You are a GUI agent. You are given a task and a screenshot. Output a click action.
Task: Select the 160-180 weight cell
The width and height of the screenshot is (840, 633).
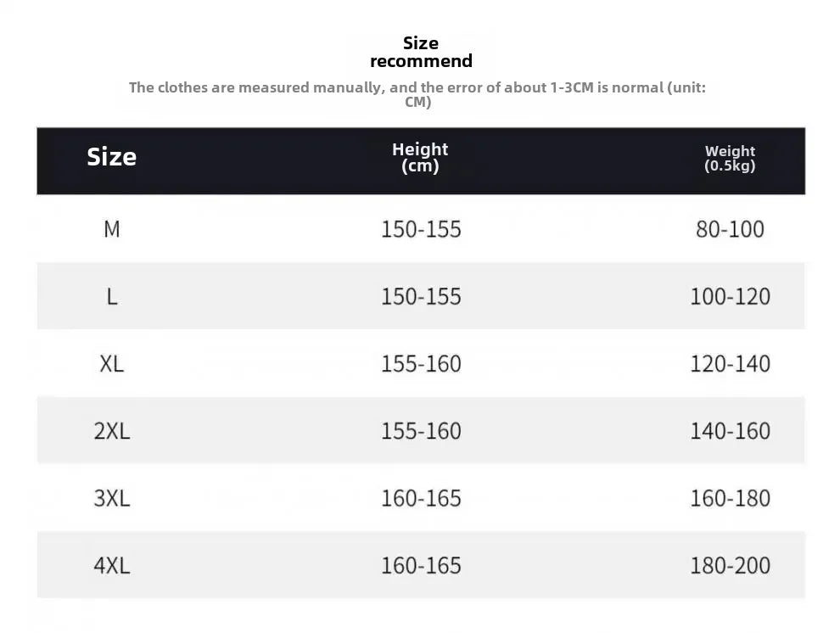[730, 498]
